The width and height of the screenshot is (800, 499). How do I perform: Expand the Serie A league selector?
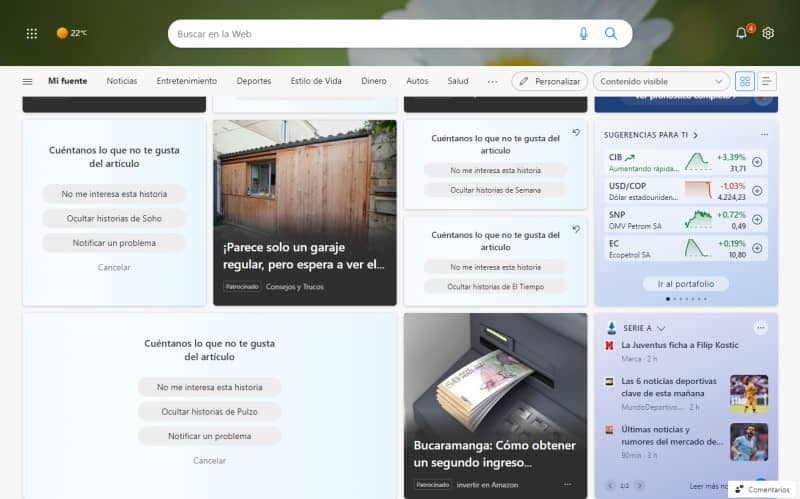pyautogui.click(x=661, y=327)
